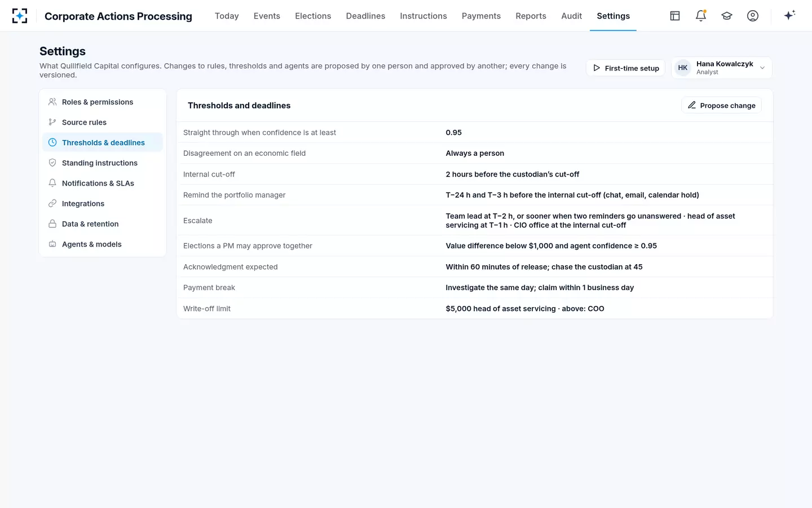
Task: Open Integrations settings section
Action: [x=103, y=204]
